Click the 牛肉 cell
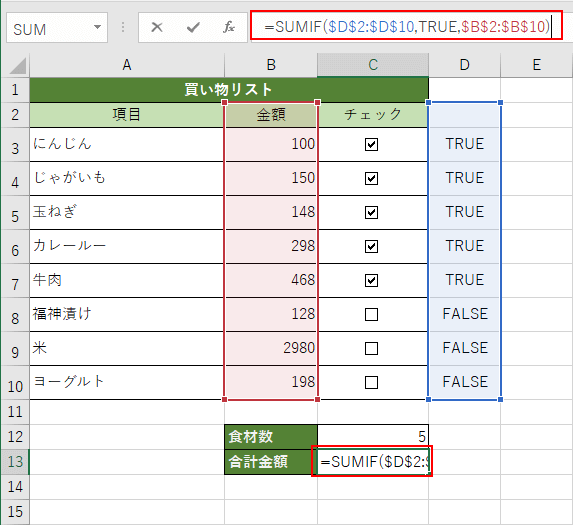The image size is (573, 525). click(127, 281)
